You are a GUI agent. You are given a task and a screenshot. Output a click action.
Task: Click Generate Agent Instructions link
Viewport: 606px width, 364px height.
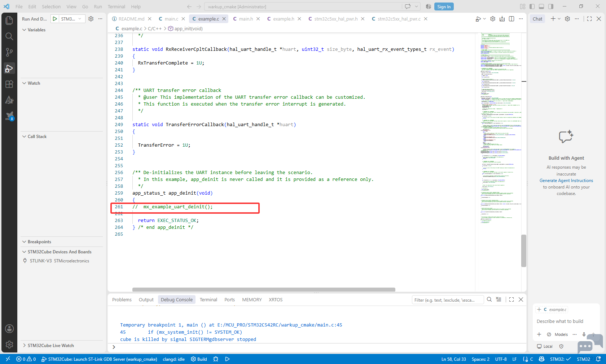(566, 181)
